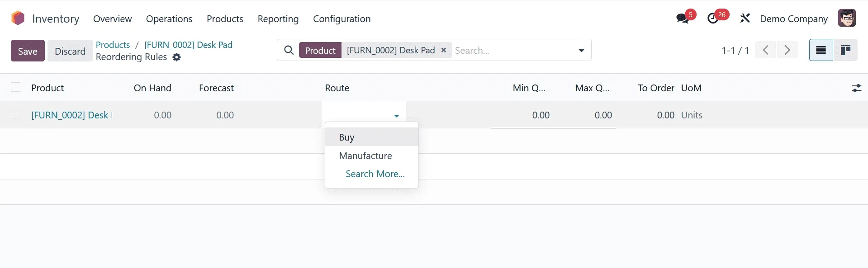
Task: Click the Route field dropdown arrow
Action: pyautogui.click(x=397, y=116)
